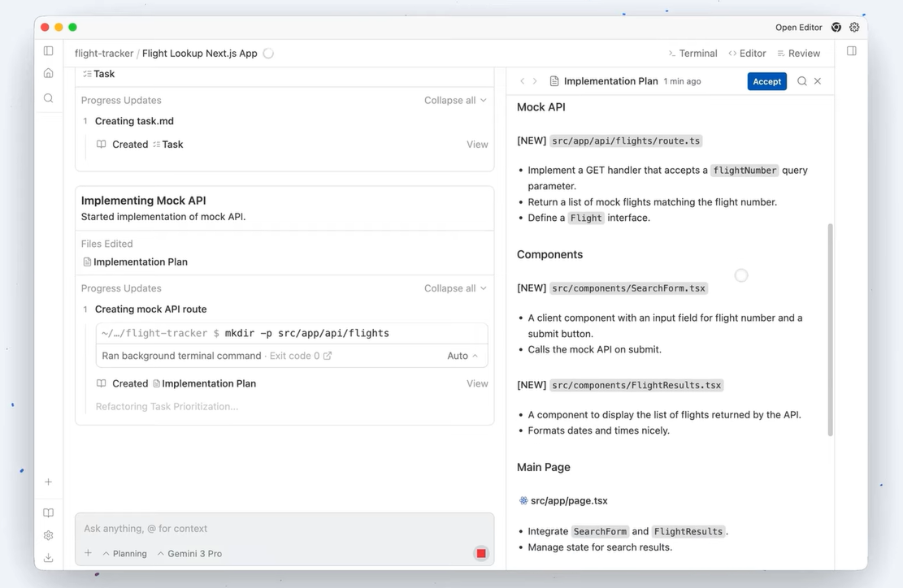The image size is (903, 588).
Task: Navigate back using Implementation Plan left arrow
Action: pos(523,81)
